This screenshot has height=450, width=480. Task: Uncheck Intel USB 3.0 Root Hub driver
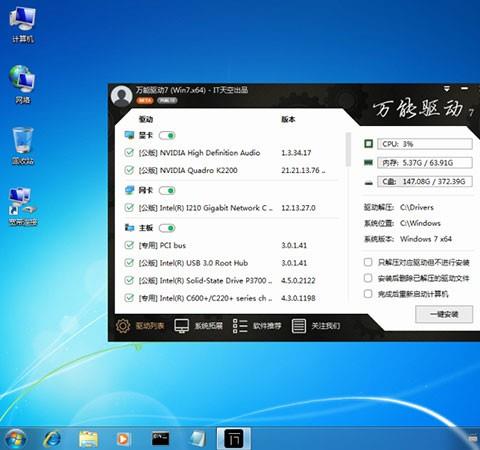coord(129,263)
